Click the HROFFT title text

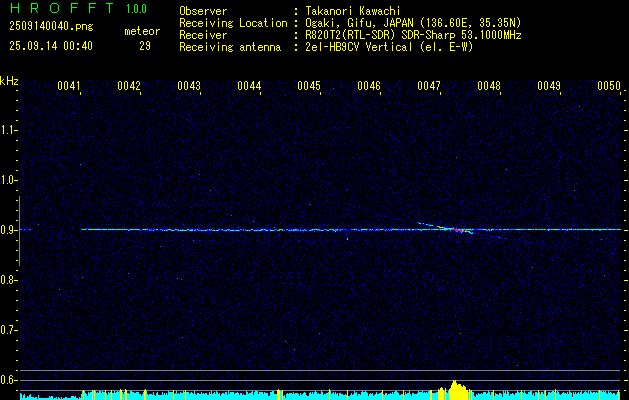(x=62, y=8)
